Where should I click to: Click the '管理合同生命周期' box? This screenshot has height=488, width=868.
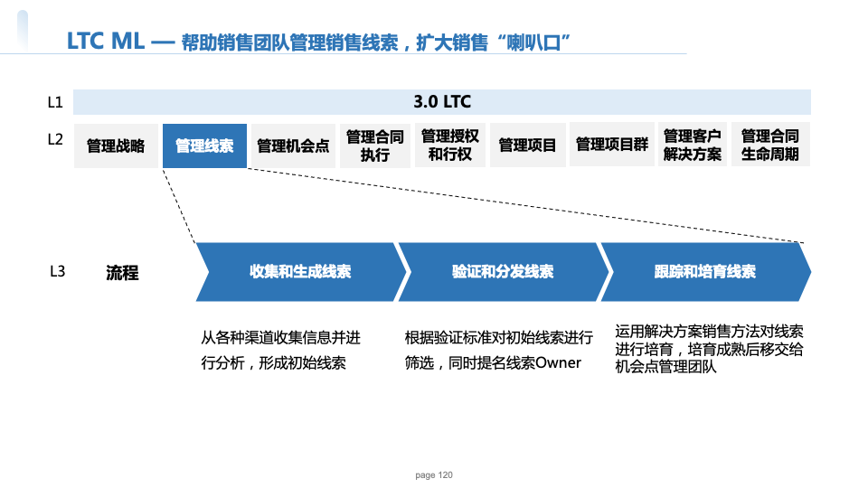coord(770,145)
